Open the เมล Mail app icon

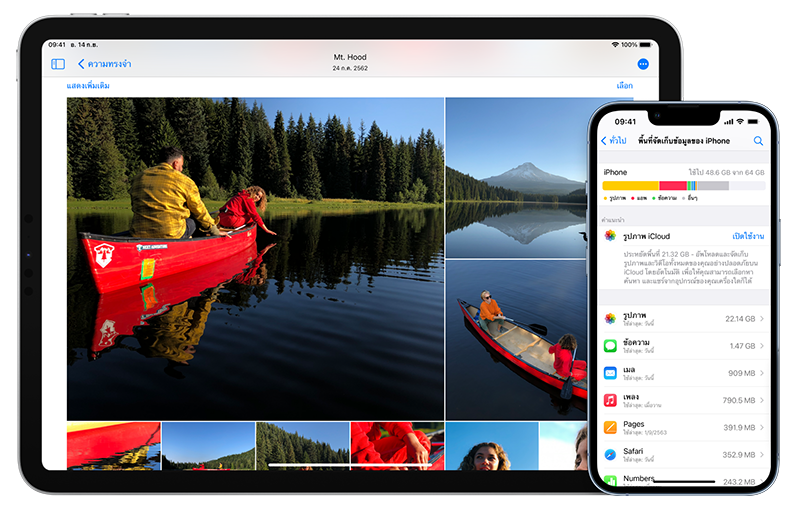610,373
